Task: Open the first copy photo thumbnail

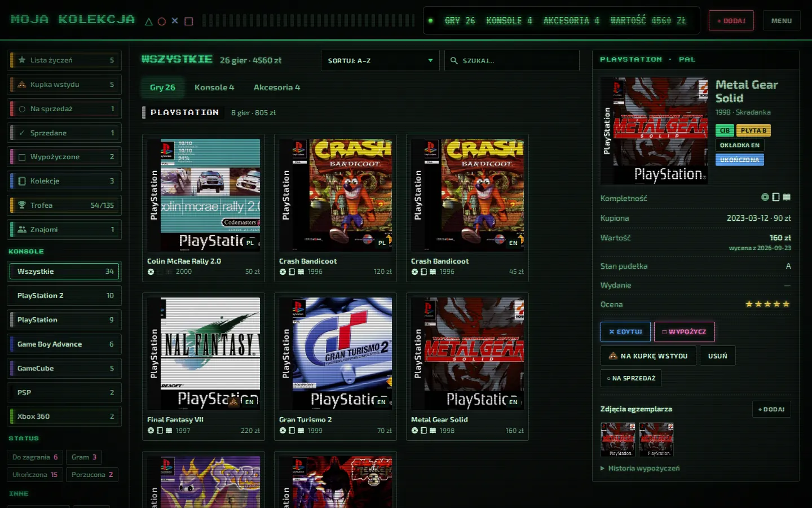Action: 618,440
